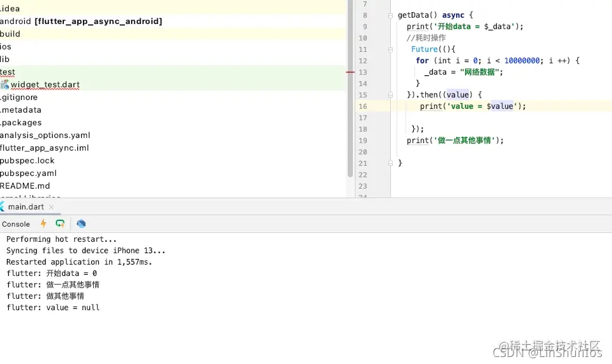Click the Hot Reload lightning icon
This screenshot has width=612, height=364.
tap(43, 223)
